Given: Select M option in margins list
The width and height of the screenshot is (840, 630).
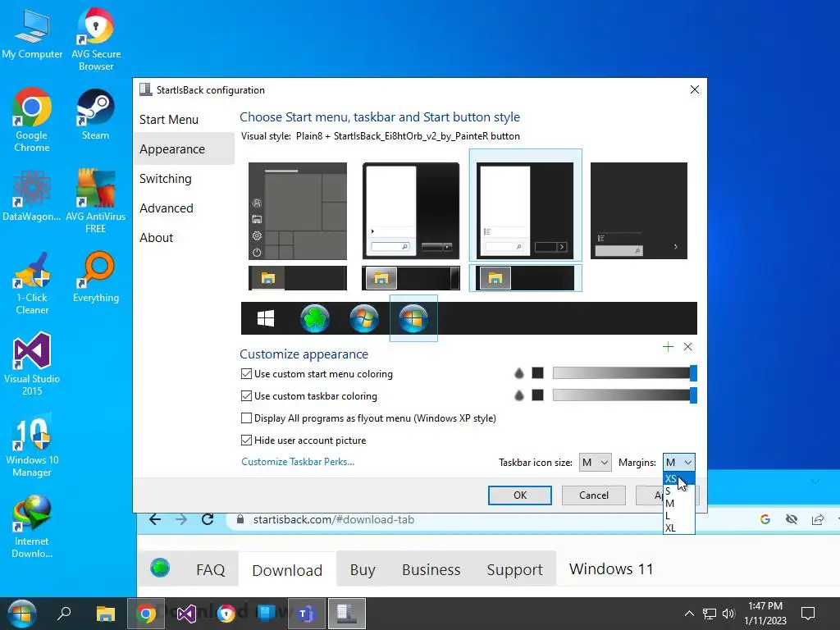Looking at the screenshot, I should coord(678,503).
